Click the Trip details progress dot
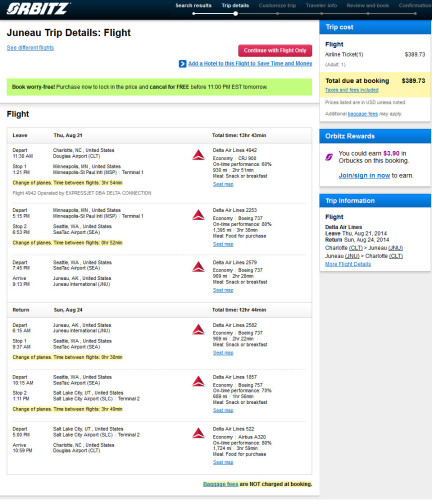The width and height of the screenshot is (432, 500). 235,14
